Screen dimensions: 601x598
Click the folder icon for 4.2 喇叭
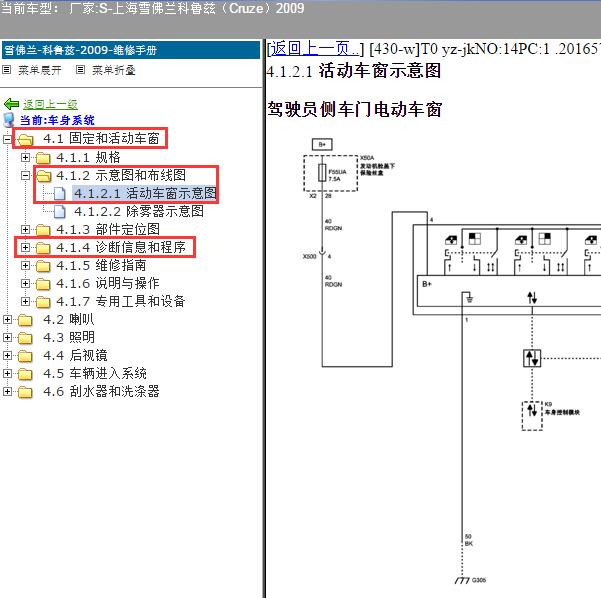pyautogui.click(x=25, y=320)
